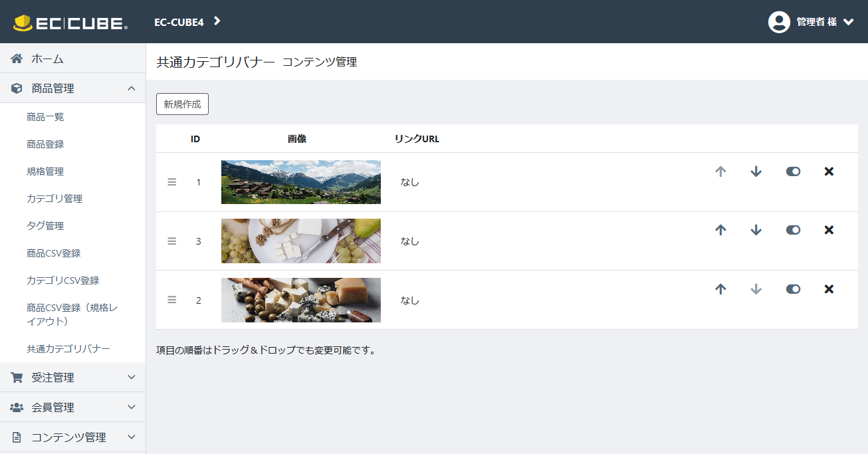
Task: Click the コンテンツ管理 subtitle in page header
Action: tap(320, 62)
